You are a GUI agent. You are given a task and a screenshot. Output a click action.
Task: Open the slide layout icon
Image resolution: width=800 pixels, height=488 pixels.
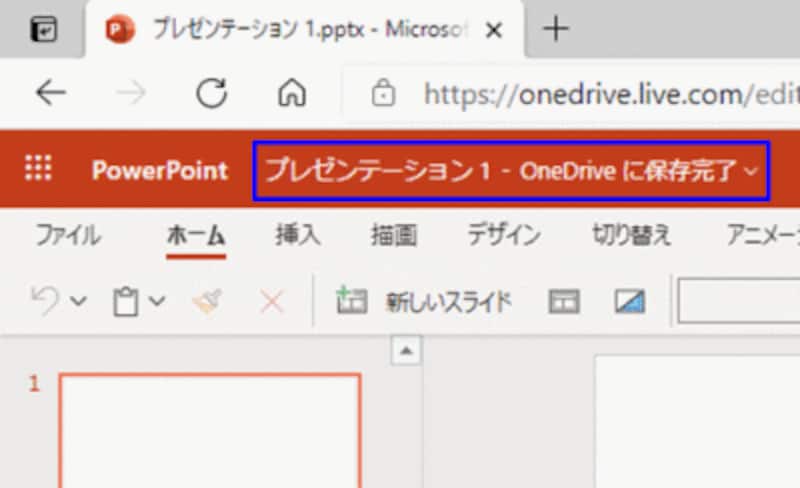click(x=564, y=301)
